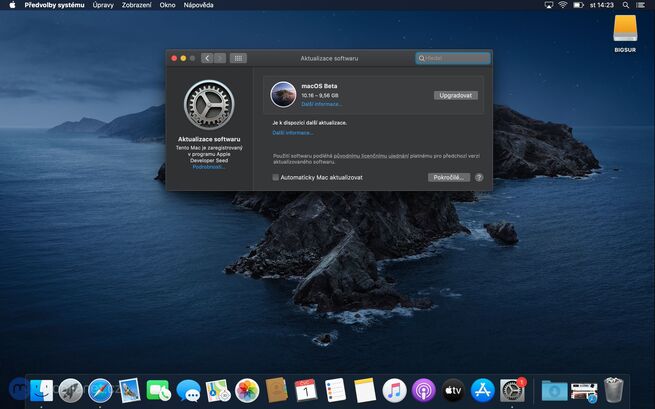Open the Nápověda menu
The height and width of the screenshot is (409, 655).
[198, 5]
